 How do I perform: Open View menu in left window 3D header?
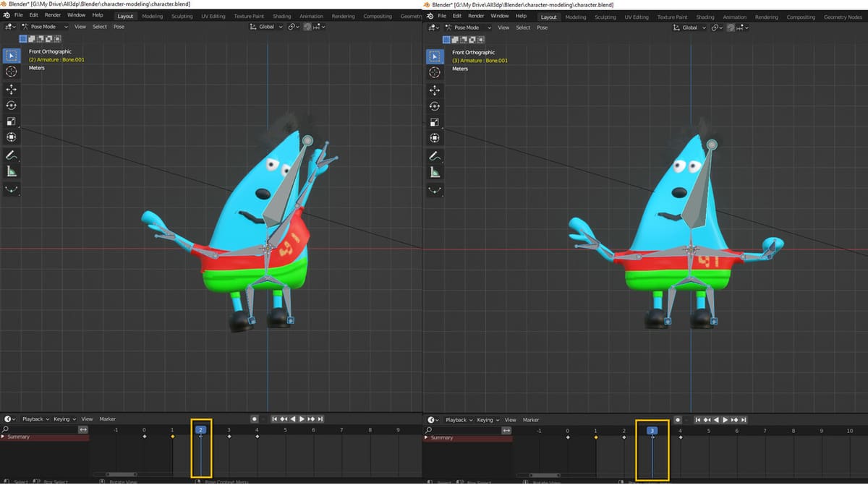(x=80, y=27)
